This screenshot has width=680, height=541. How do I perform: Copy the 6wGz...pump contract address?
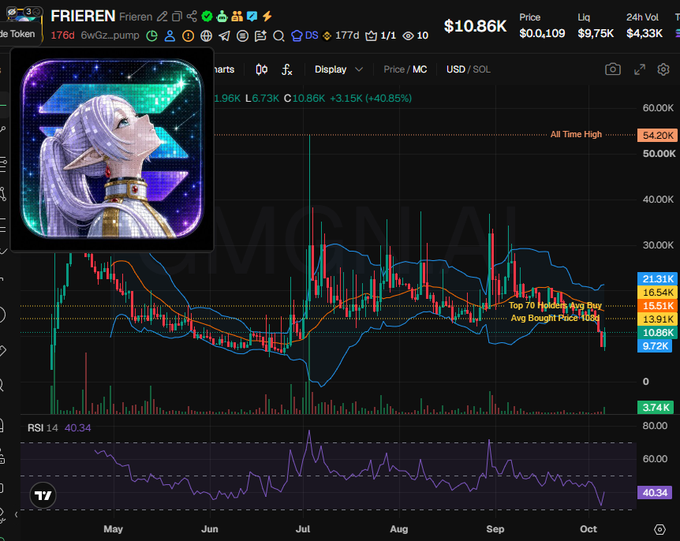coord(110,36)
